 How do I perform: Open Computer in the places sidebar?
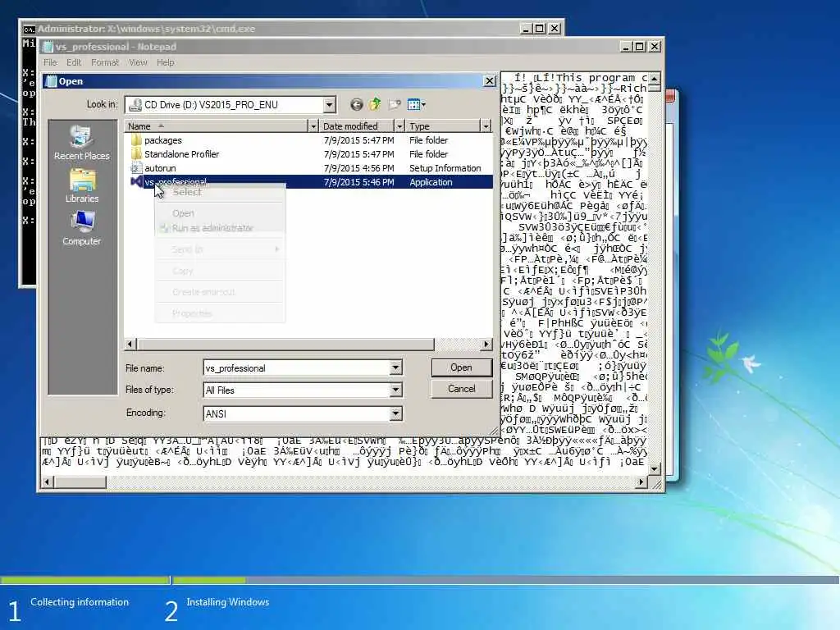[x=81, y=229]
